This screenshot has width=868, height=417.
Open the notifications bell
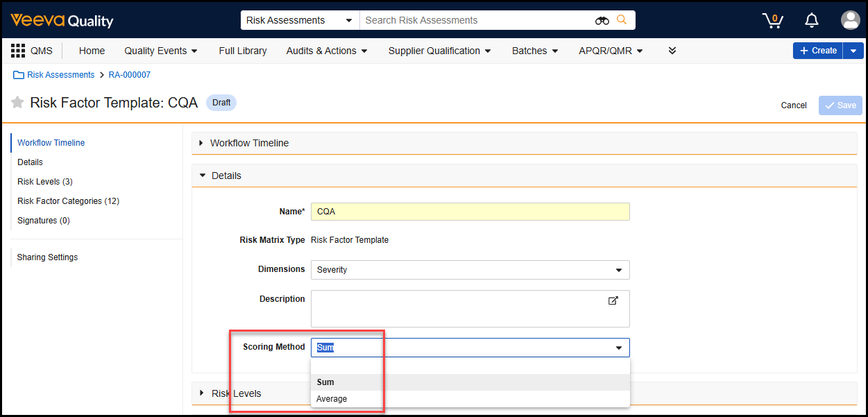[x=812, y=20]
